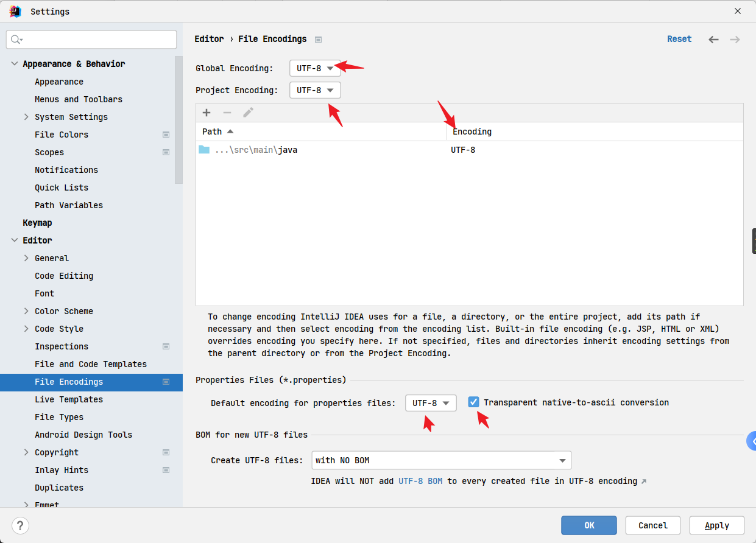The height and width of the screenshot is (543, 756).
Task: Click the pencil edit icon above the table
Action: [248, 113]
